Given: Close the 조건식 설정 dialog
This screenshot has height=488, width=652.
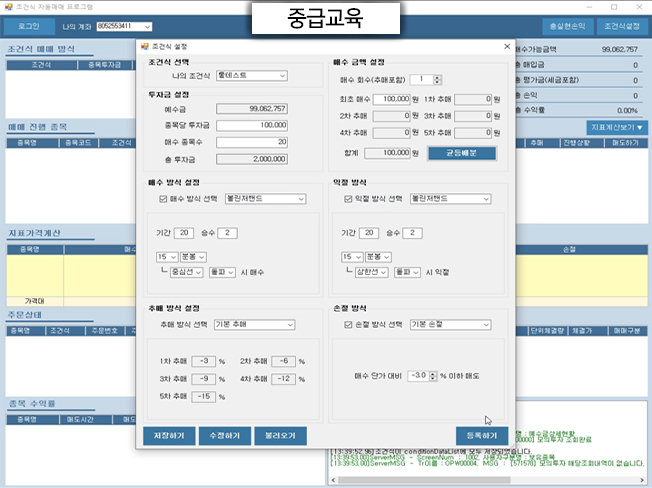Looking at the screenshot, I should [x=507, y=47].
